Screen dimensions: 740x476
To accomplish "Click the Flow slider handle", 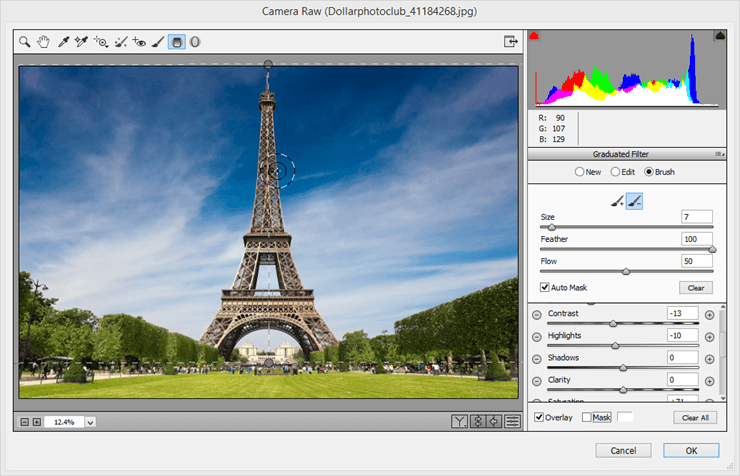I will point(626,272).
